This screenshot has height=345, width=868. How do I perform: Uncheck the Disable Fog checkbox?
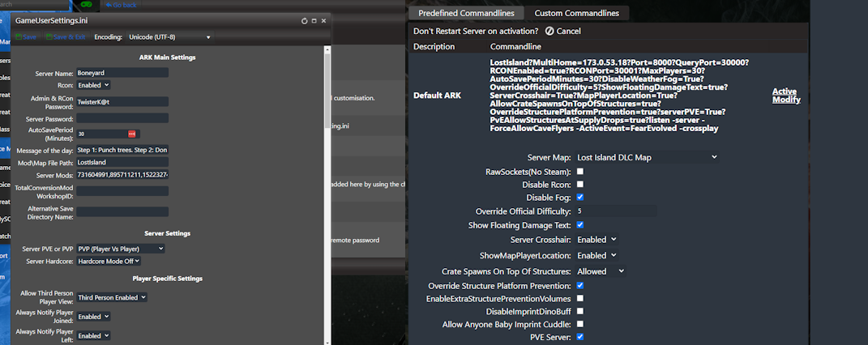[579, 197]
